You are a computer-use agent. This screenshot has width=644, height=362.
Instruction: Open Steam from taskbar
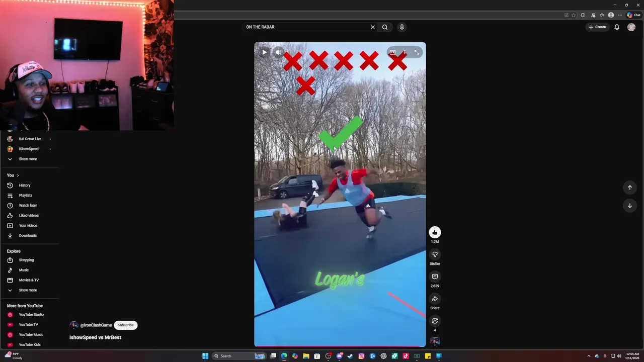(350, 356)
